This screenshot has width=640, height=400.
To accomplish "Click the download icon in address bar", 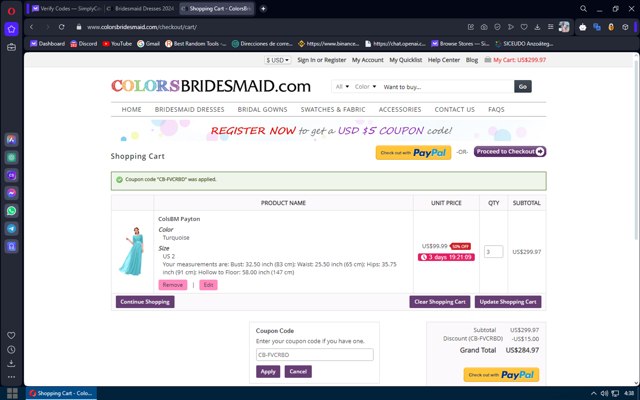I will click(x=537, y=27).
